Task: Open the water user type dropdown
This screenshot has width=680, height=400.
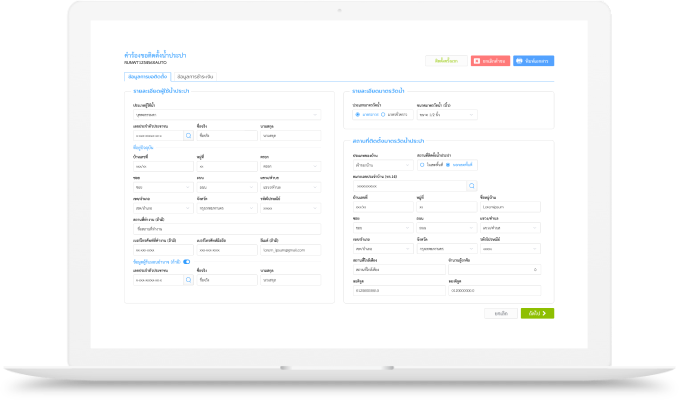Action: pos(225,114)
